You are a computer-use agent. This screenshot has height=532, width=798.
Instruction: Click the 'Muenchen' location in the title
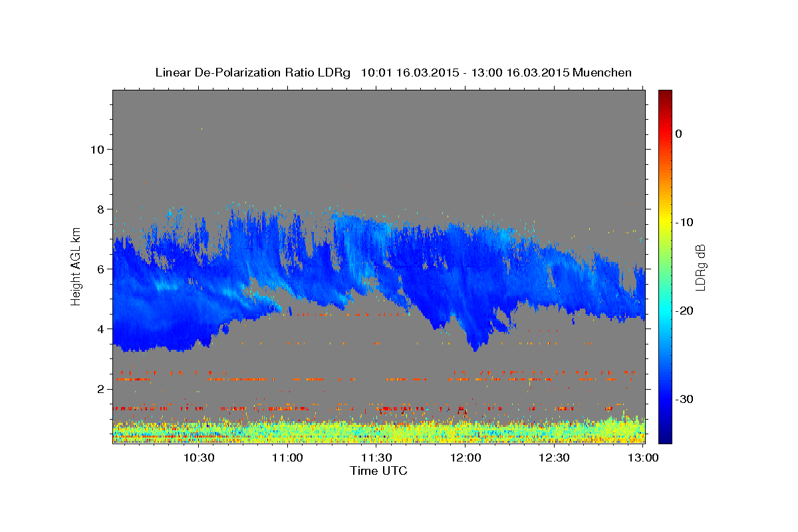[x=602, y=72]
